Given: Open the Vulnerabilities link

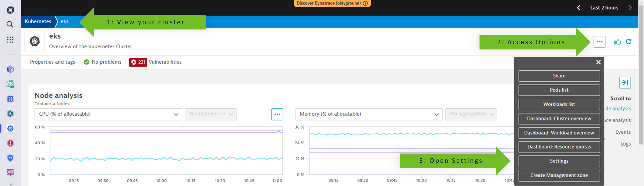Looking at the screenshot, I should 165,62.
